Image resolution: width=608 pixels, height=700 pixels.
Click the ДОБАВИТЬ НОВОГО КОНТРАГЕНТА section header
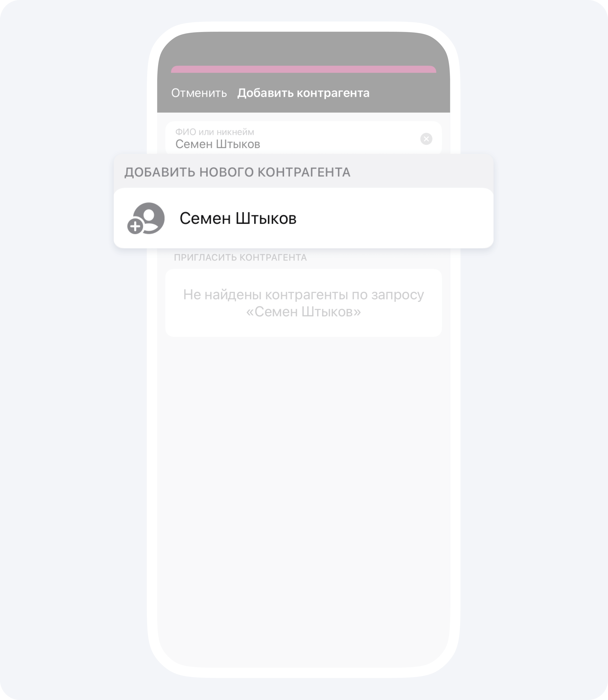(237, 172)
